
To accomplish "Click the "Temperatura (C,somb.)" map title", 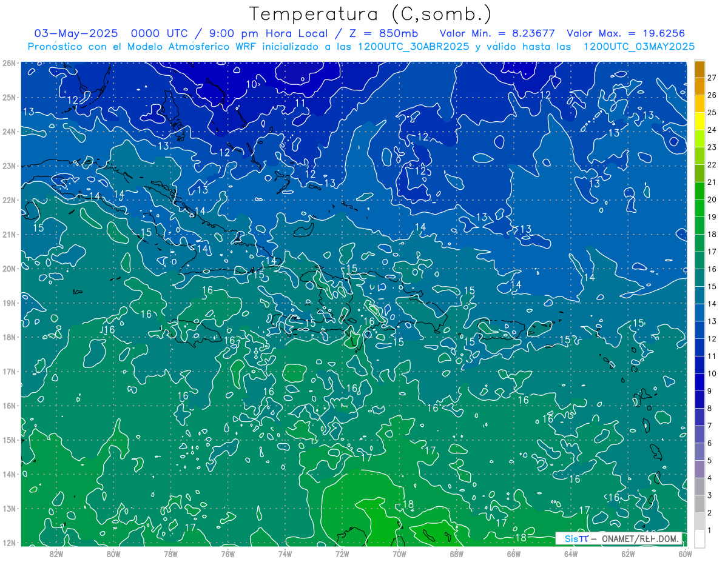I will pos(371,14).
